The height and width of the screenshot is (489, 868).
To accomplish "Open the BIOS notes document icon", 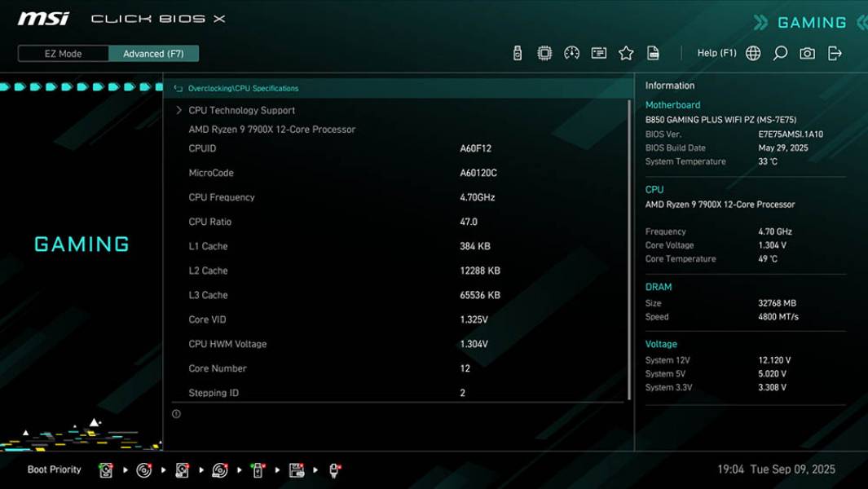I will click(x=653, y=52).
